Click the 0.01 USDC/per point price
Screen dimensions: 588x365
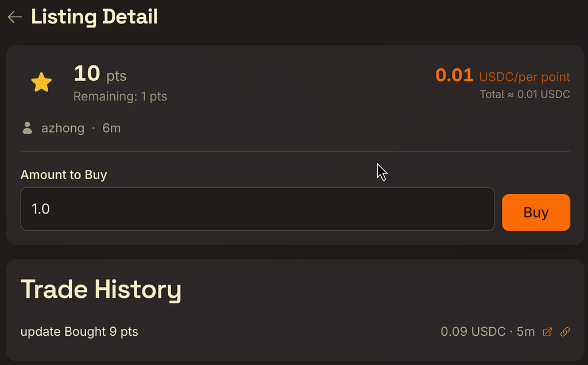[454, 75]
